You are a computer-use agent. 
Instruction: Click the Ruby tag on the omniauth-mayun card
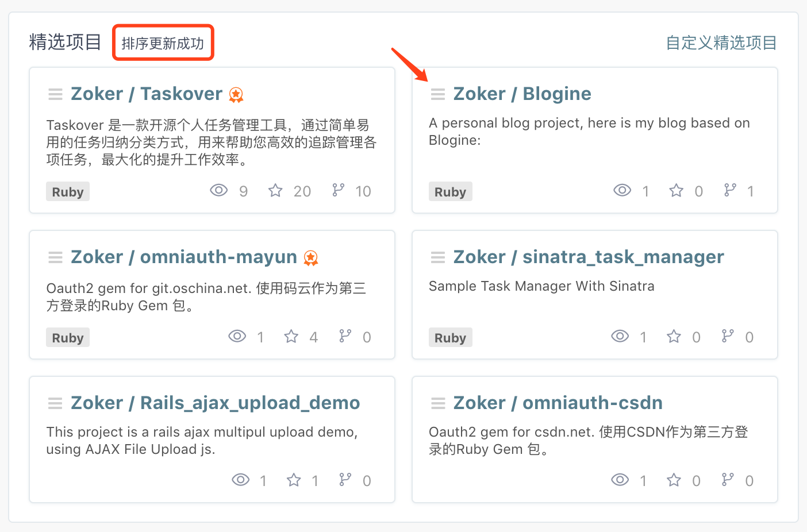pyautogui.click(x=68, y=338)
